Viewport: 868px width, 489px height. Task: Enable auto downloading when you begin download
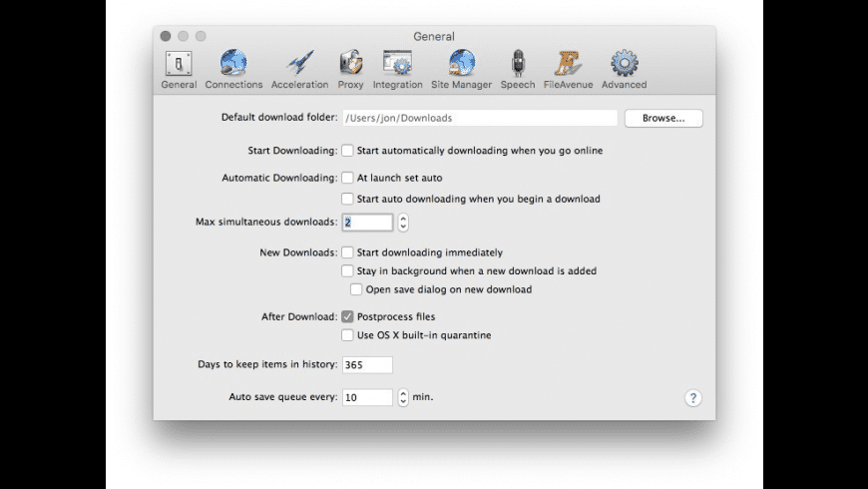pos(347,199)
